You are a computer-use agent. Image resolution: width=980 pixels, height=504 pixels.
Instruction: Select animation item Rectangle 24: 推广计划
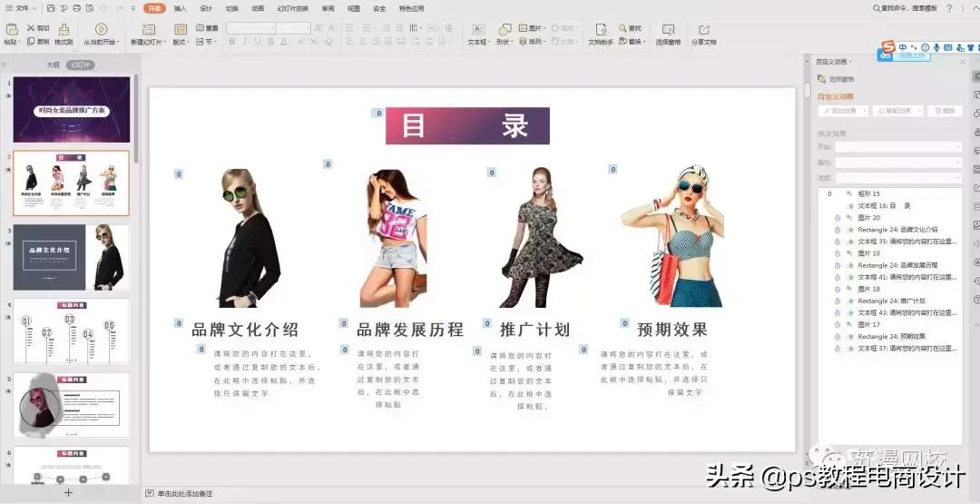[x=889, y=301]
